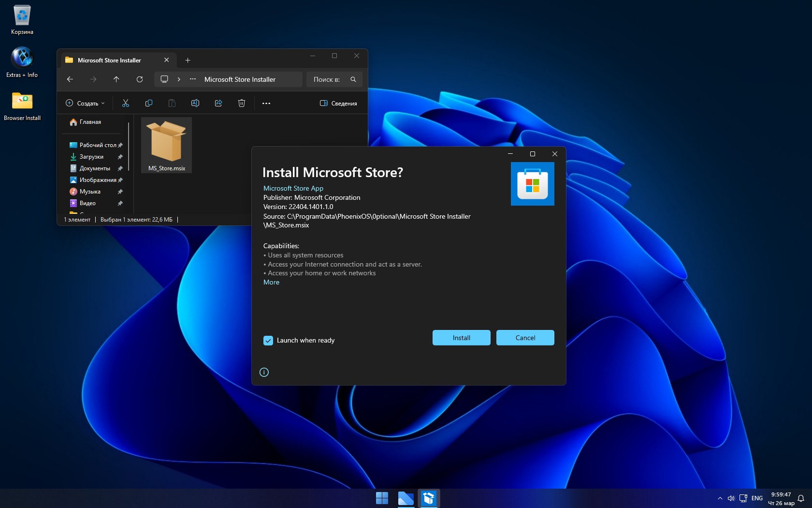Select the Microsoft Store Installer tab
This screenshot has height=508, width=812.
point(110,60)
